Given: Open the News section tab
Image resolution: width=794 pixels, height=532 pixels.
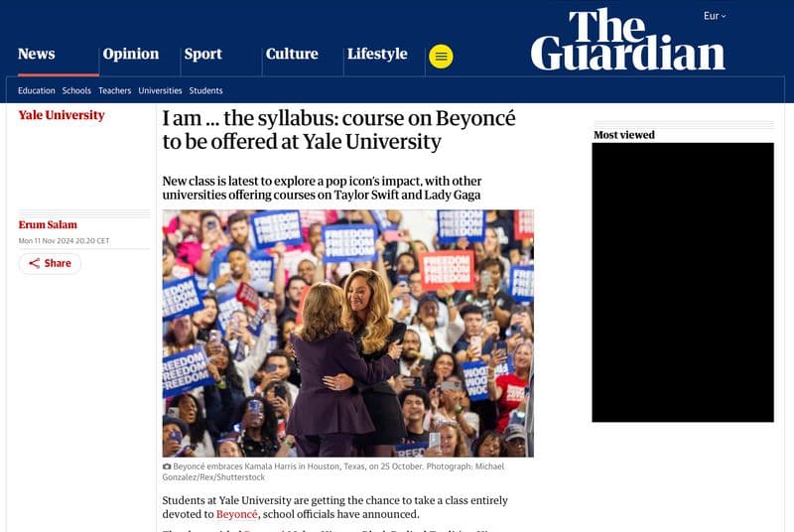Looking at the screenshot, I should coord(37,54).
